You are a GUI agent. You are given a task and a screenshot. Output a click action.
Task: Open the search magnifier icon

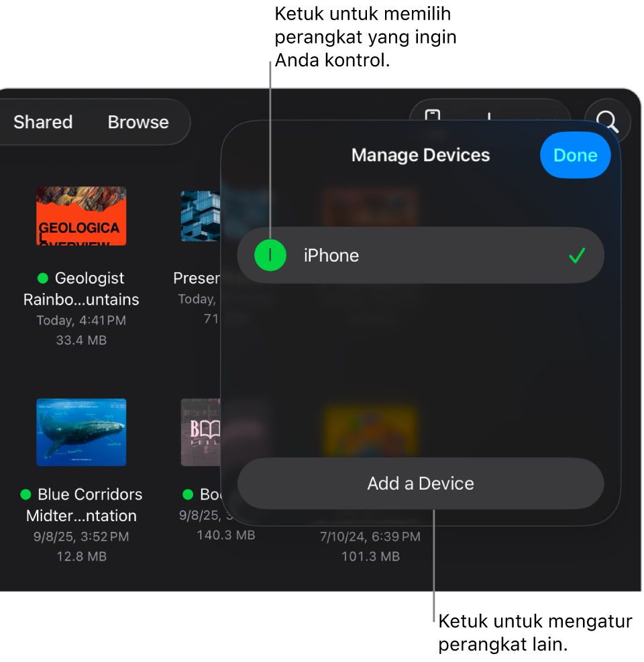607,122
